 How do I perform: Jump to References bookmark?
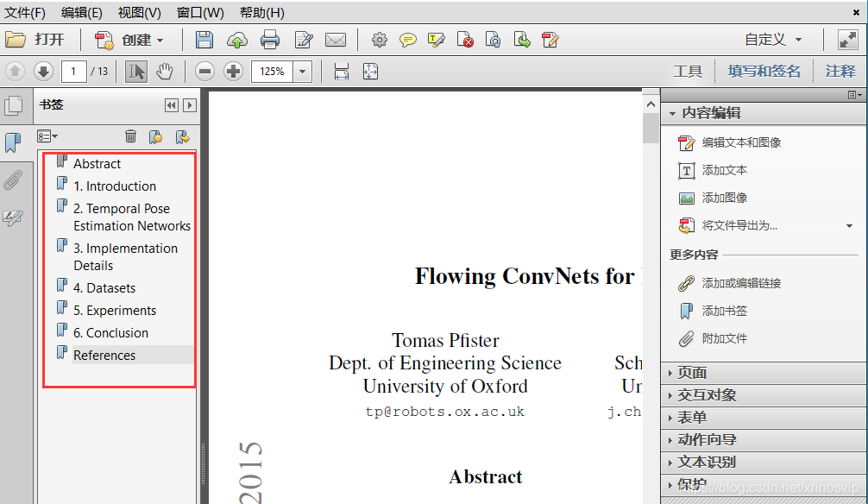(x=104, y=355)
